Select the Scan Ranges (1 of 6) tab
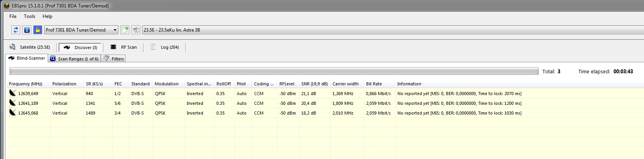Viewport: 644px width, 159px height. click(x=74, y=59)
